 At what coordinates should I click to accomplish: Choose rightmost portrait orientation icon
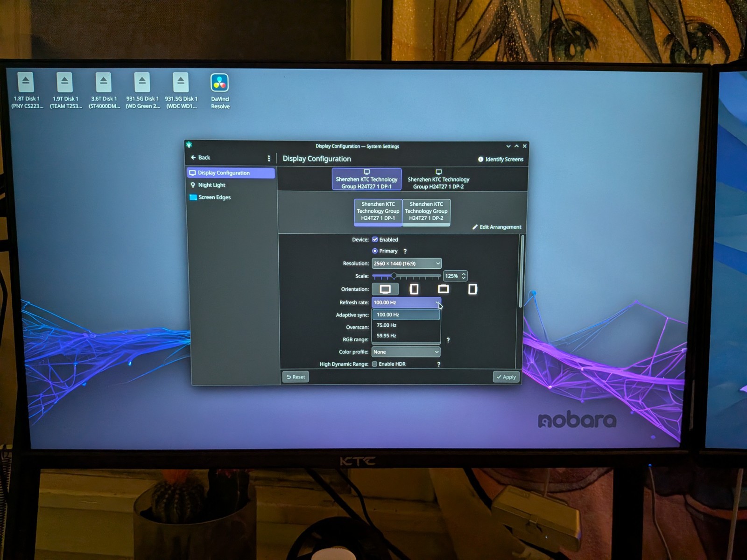point(472,289)
